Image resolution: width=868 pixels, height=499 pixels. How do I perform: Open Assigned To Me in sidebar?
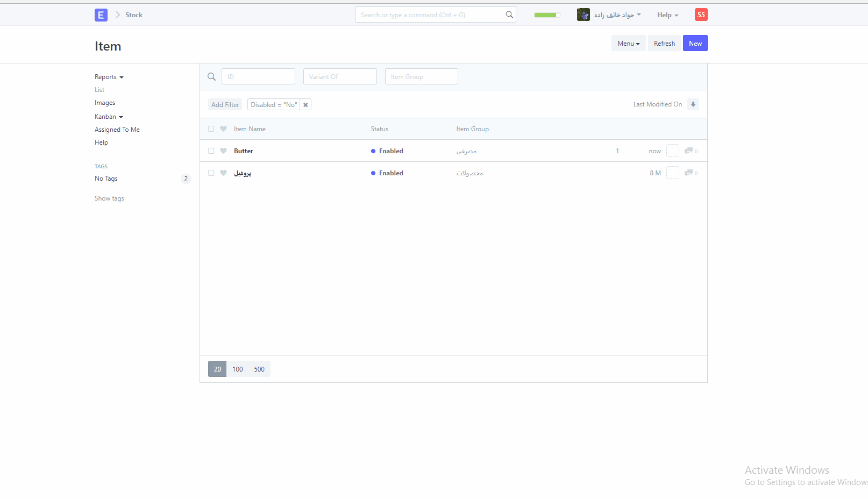117,130
